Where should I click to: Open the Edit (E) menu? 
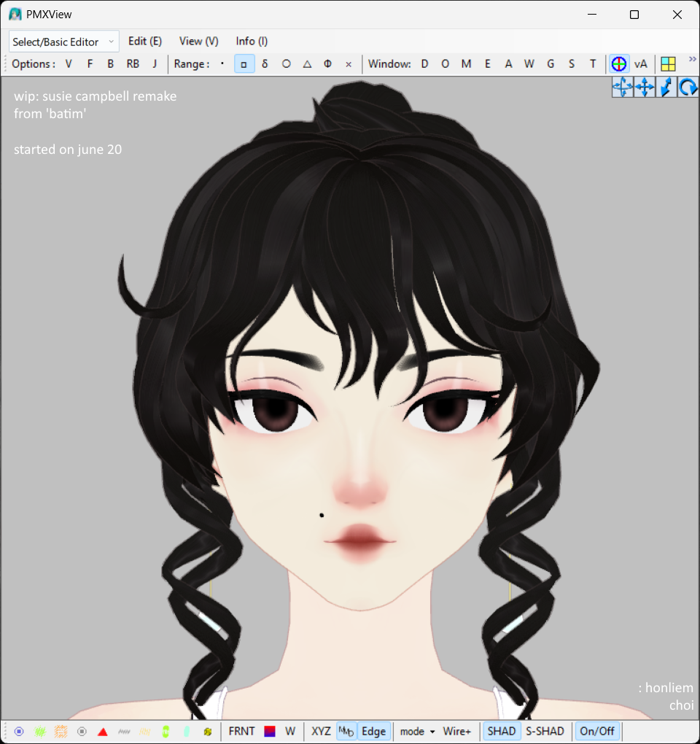pyautogui.click(x=145, y=42)
